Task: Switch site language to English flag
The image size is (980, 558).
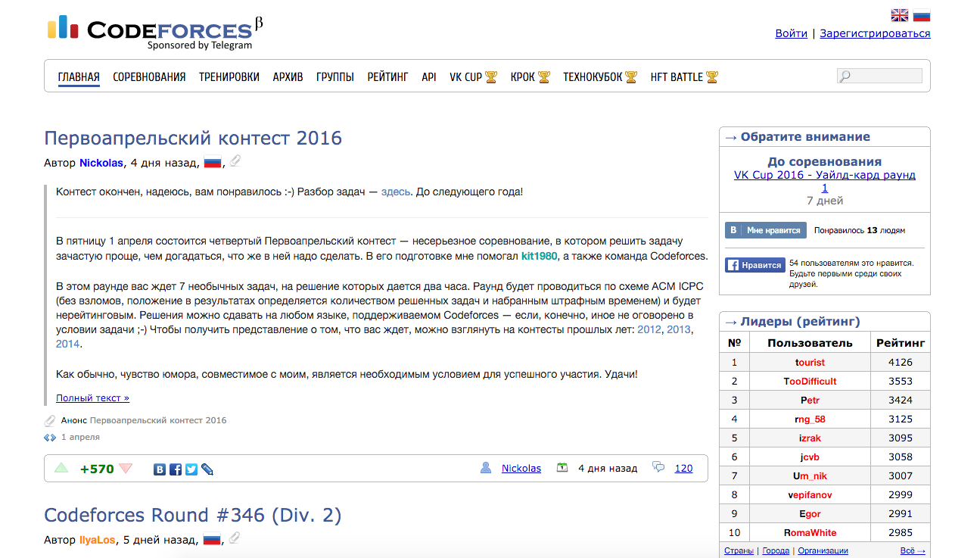Action: coord(899,15)
